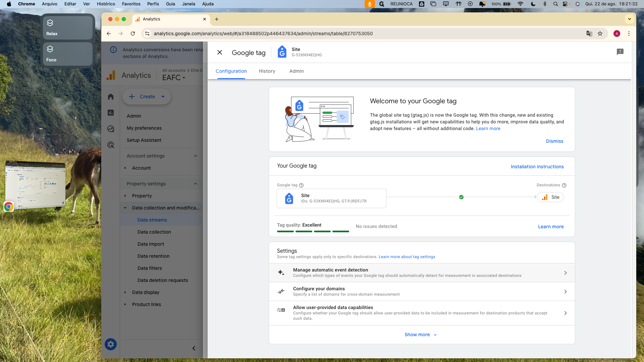Screen dimensions: 644x362
Task: Open the send feedback icon in panel header
Action: pyautogui.click(x=620, y=52)
